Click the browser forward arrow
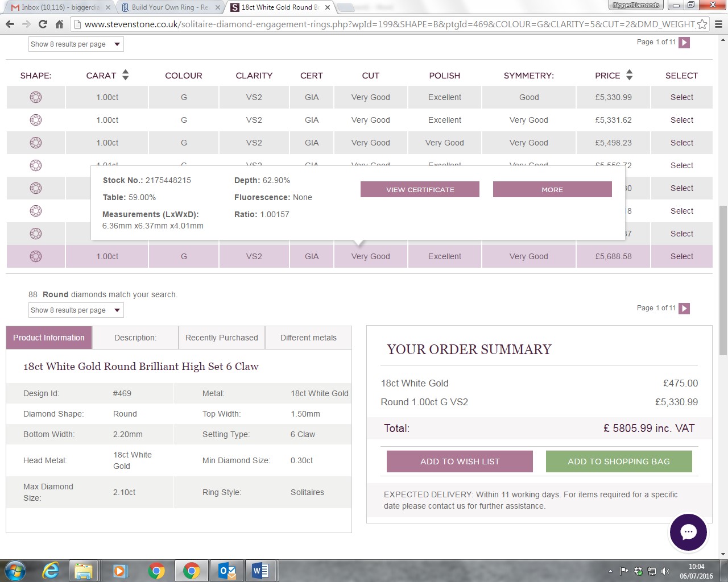Image resolution: width=728 pixels, height=582 pixels. [x=26, y=24]
